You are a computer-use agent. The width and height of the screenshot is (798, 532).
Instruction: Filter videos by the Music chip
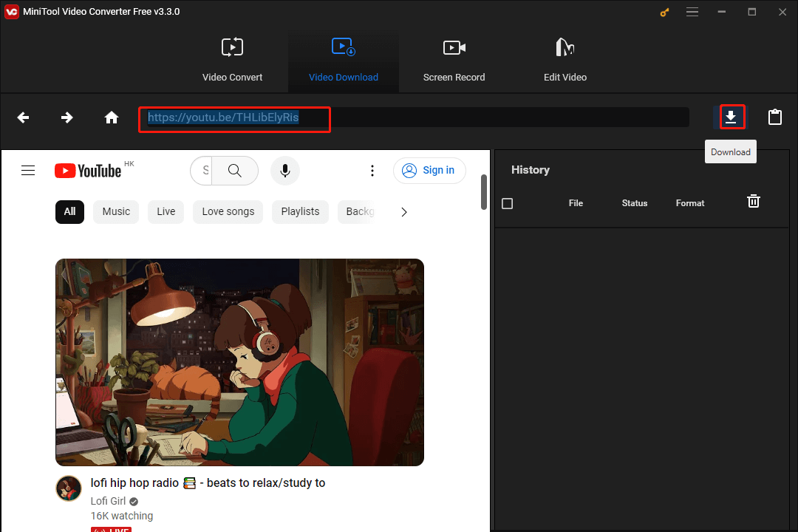point(116,212)
